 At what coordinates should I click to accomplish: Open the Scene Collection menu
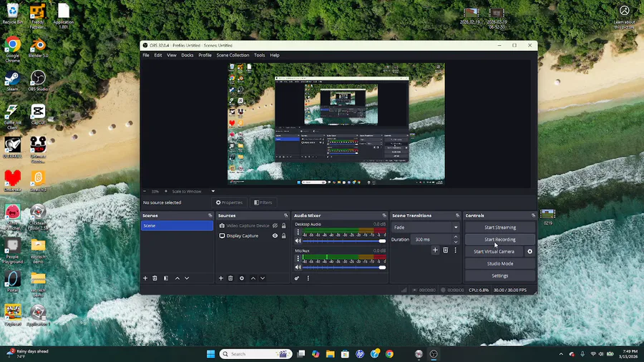(x=233, y=55)
